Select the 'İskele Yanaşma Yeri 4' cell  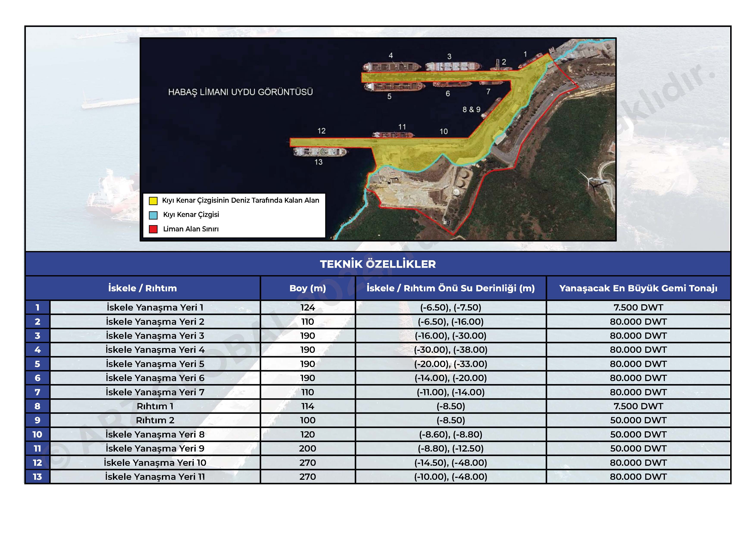(x=155, y=350)
